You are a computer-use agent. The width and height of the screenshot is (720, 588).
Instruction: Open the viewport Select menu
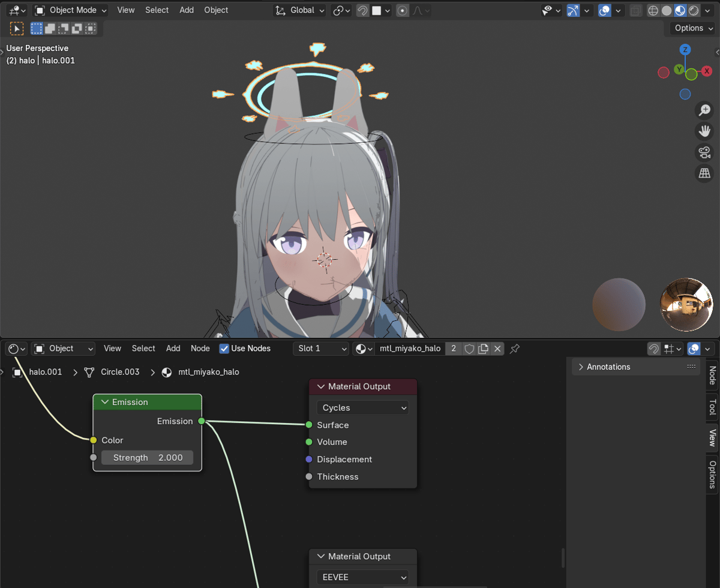(157, 10)
